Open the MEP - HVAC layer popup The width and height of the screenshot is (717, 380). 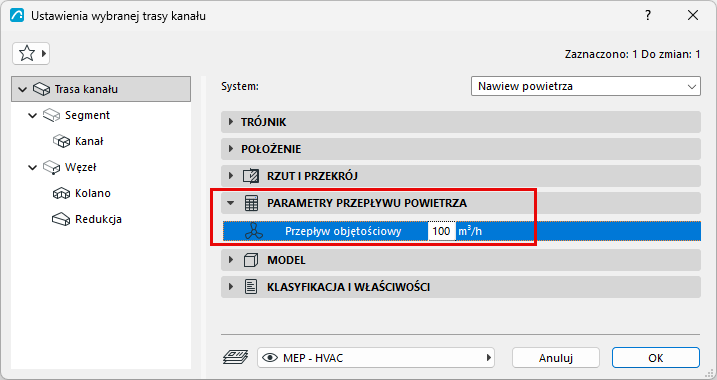pyautogui.click(x=376, y=358)
